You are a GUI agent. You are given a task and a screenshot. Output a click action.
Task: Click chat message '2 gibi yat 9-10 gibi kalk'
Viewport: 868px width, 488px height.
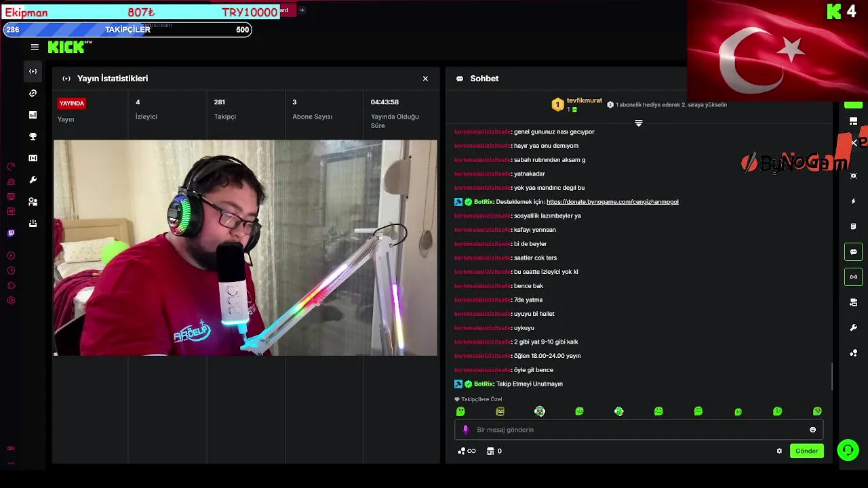pos(546,342)
